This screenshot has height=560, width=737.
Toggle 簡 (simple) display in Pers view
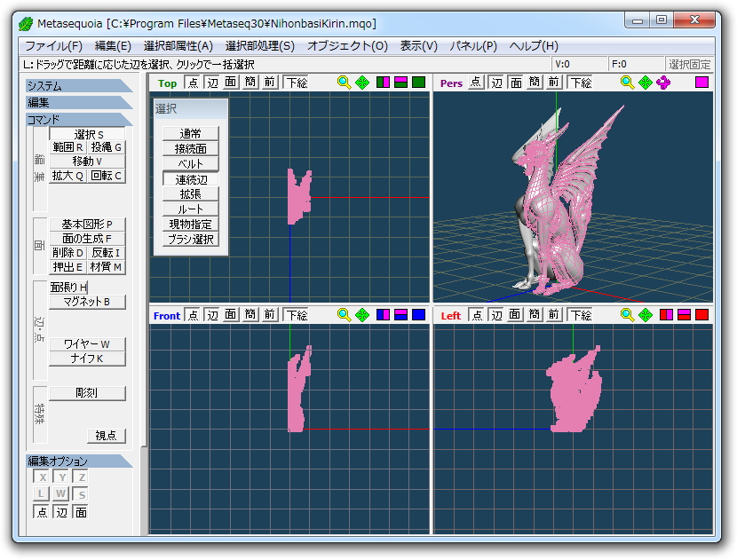pos(534,83)
